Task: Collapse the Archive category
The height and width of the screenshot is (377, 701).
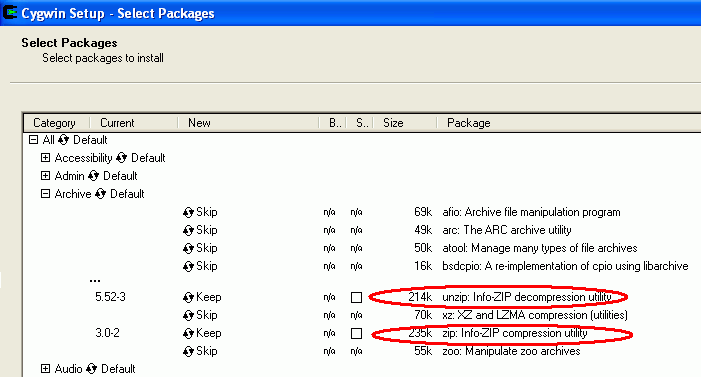Action: [x=45, y=194]
